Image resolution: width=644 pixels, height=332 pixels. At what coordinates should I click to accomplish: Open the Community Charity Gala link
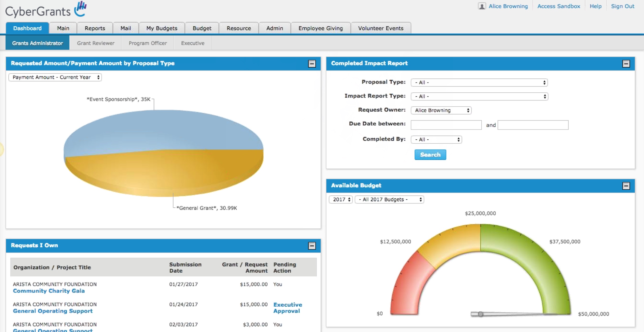49,291
